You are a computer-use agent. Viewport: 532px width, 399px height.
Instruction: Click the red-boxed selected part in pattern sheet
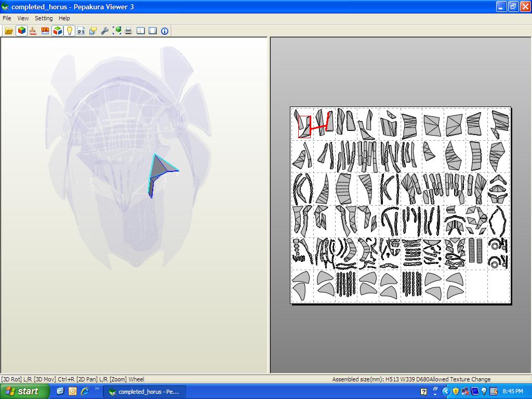[304, 127]
